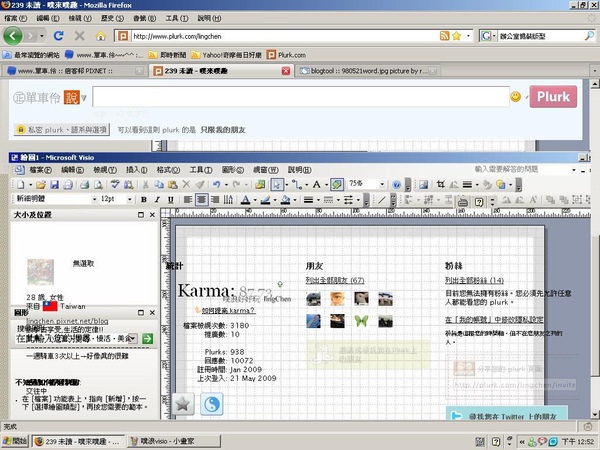Run spelling check in Visio toolbar

pyautogui.click(x=115, y=185)
